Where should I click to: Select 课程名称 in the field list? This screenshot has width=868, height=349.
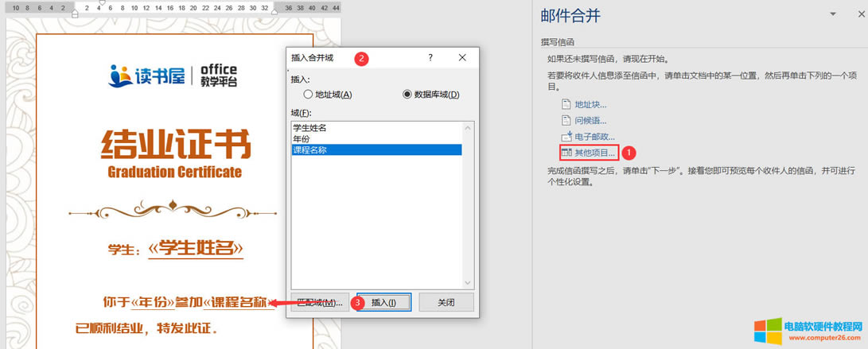(x=377, y=150)
